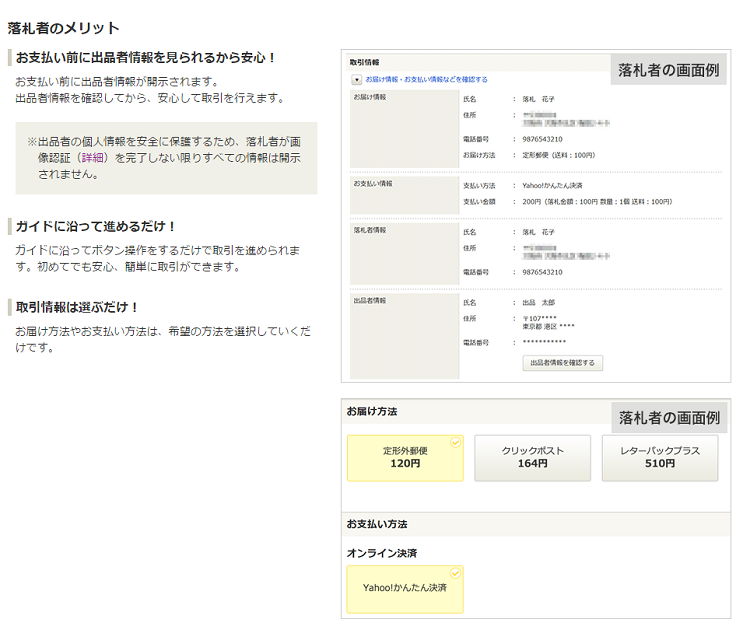Click the 取引情報 panel title

point(364,62)
